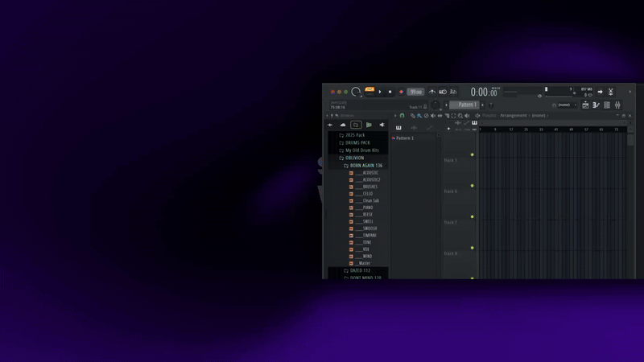Open the mixer from toolbar icon

coord(617,105)
